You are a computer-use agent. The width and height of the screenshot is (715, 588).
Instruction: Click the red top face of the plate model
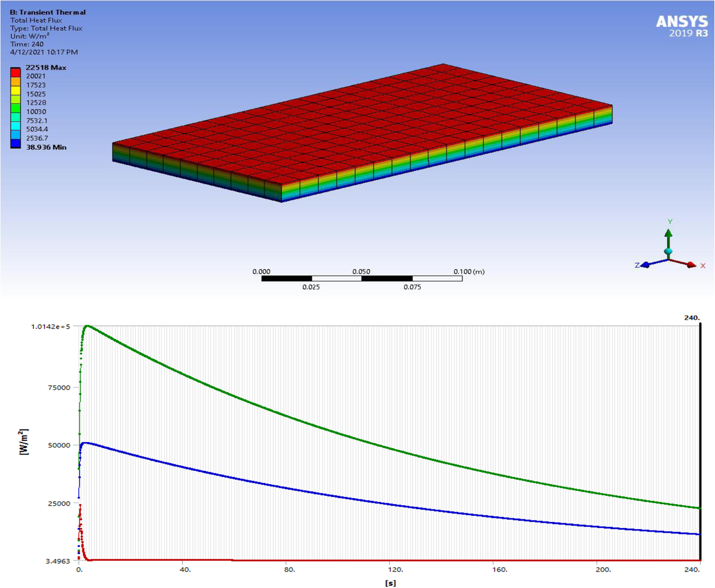(x=364, y=124)
